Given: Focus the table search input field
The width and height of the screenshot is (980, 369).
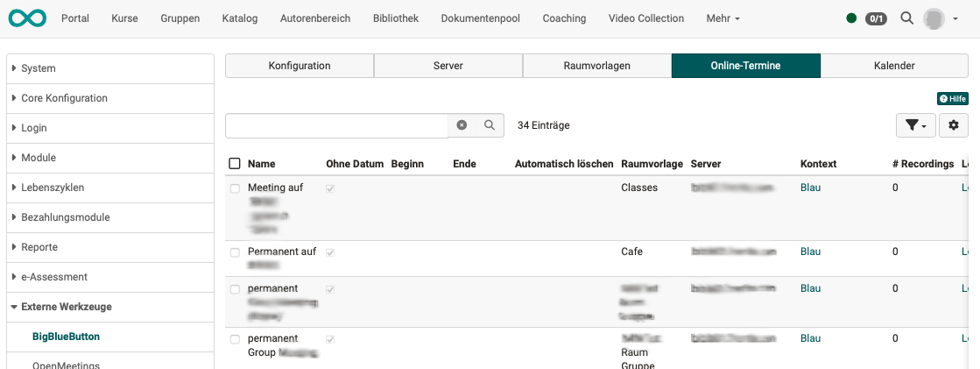Looking at the screenshot, I should pyautogui.click(x=337, y=125).
